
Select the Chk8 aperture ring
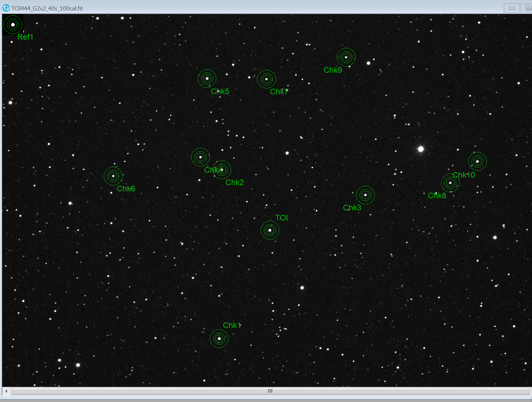[x=450, y=183]
